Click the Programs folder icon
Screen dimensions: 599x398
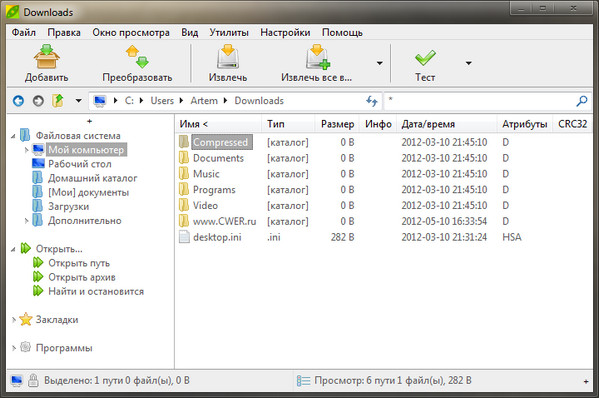(184, 189)
